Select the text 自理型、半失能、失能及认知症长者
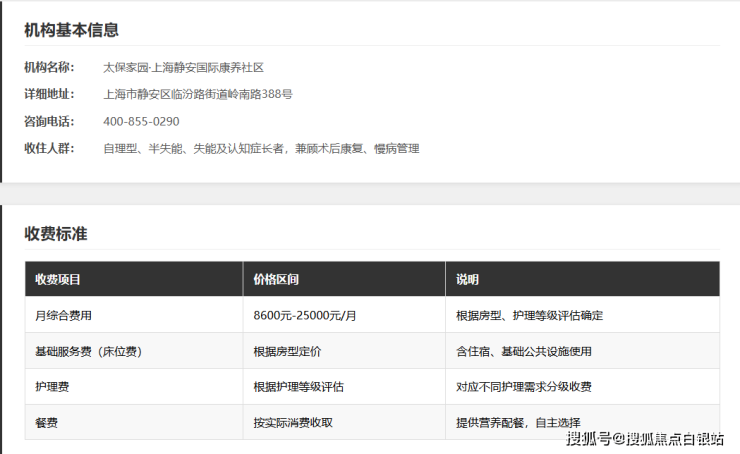This screenshot has width=740, height=454. [193, 149]
